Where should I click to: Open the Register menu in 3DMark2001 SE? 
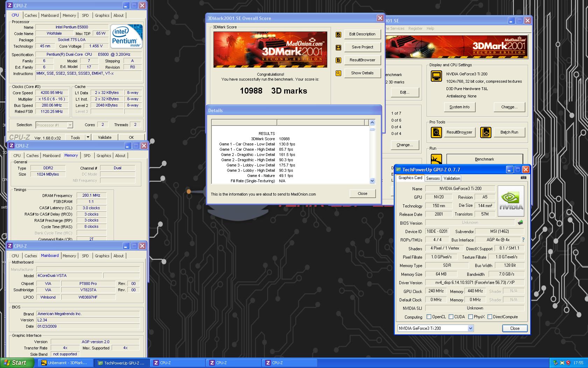coord(415,29)
